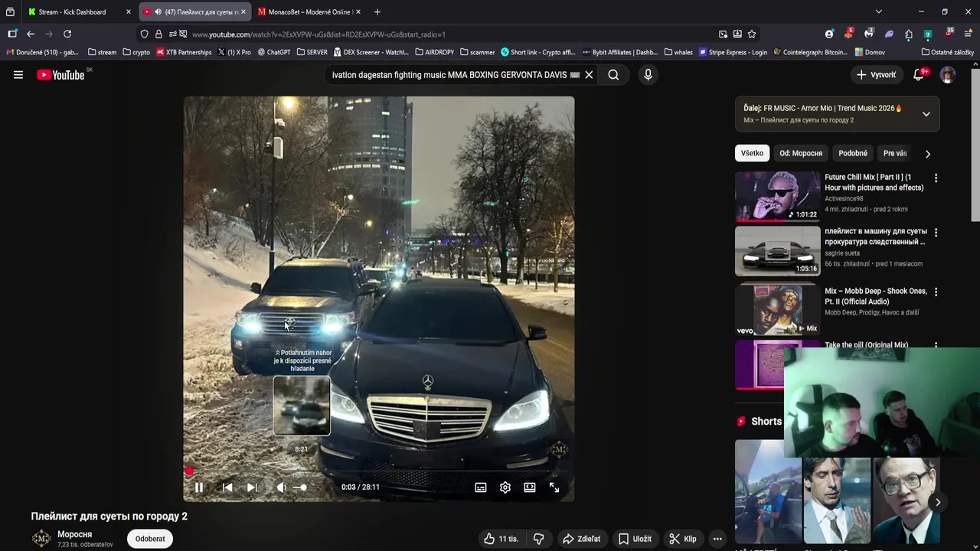Bookmark this page with star icon
The height and width of the screenshot is (551, 980).
[752, 34]
